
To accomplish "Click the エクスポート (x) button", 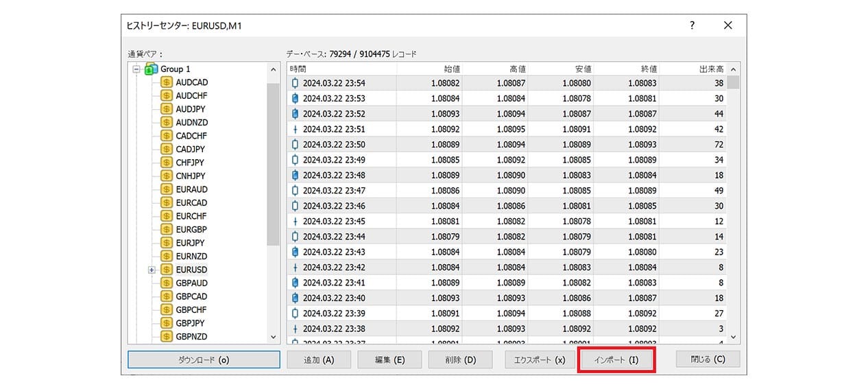I will click(539, 359).
